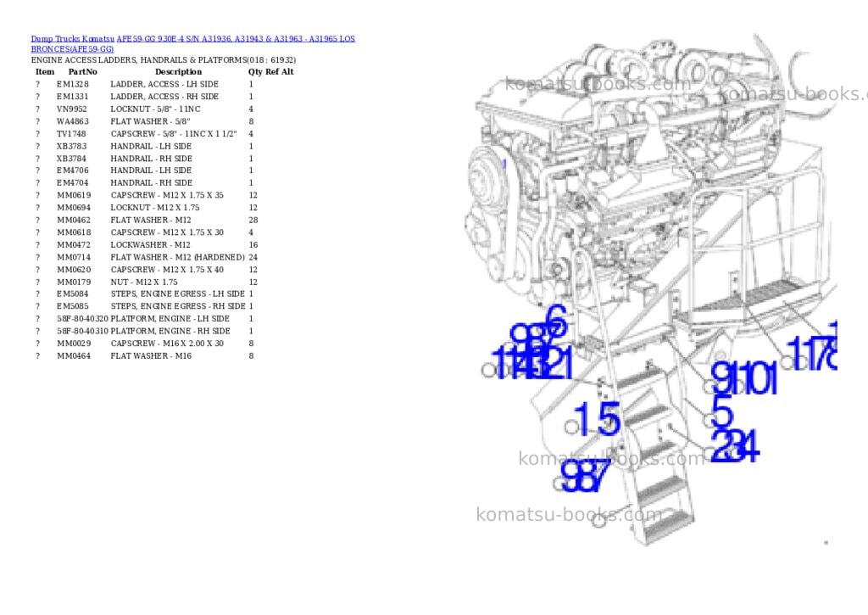This screenshot has height=615, width=868.
Task: Click the 'Qty' column header
Action: (255, 72)
